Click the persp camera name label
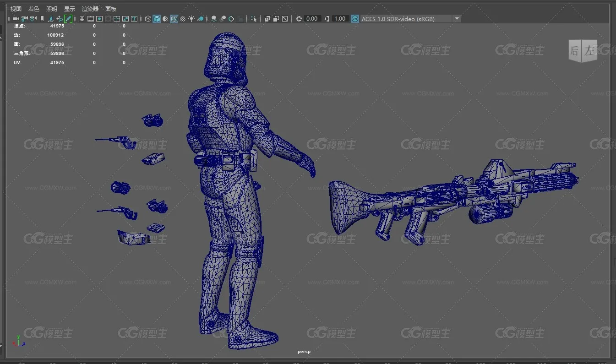Screen dimensions: 616x364 click(304, 352)
